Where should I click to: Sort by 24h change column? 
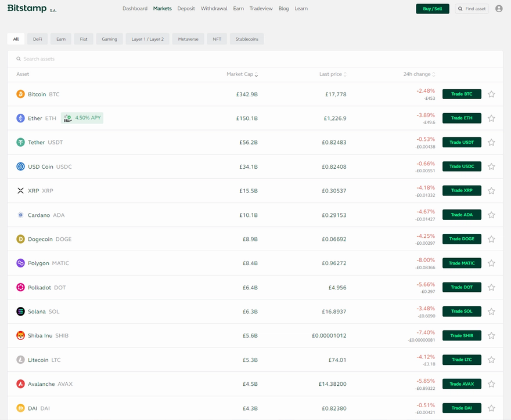pyautogui.click(x=418, y=74)
